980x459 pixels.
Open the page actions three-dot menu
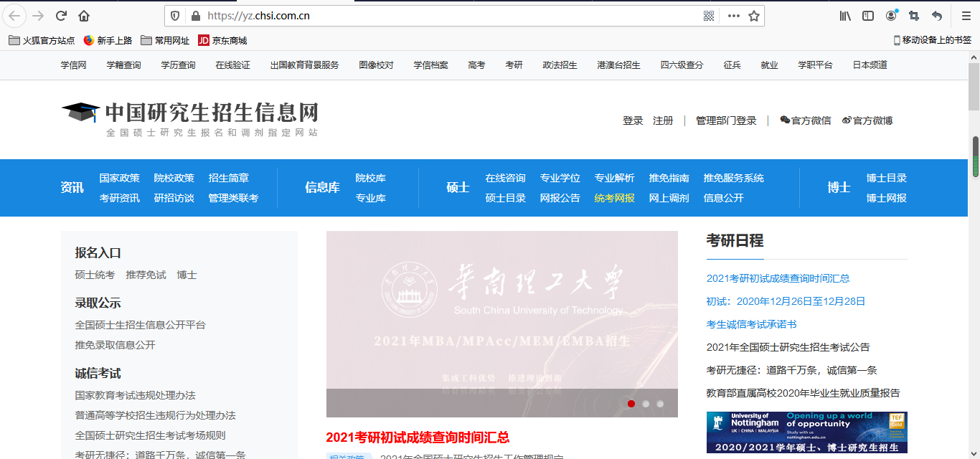[733, 16]
